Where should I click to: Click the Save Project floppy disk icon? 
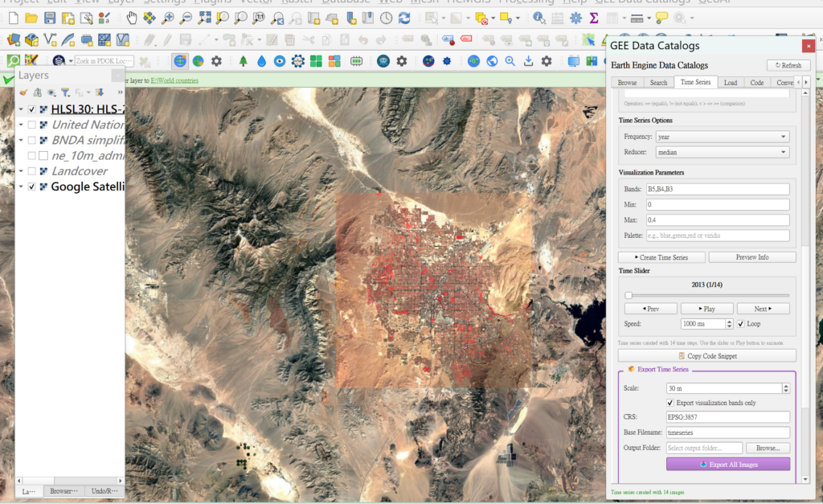click(50, 18)
